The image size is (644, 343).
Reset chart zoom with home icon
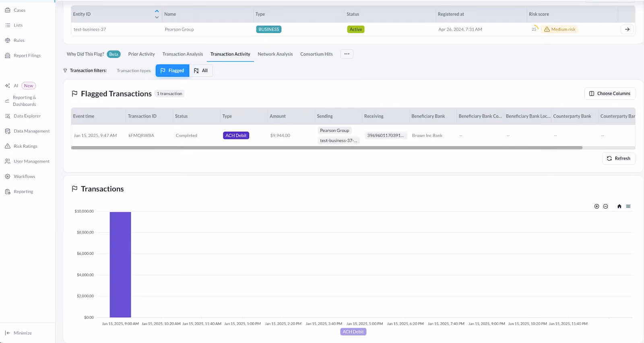pyautogui.click(x=619, y=207)
